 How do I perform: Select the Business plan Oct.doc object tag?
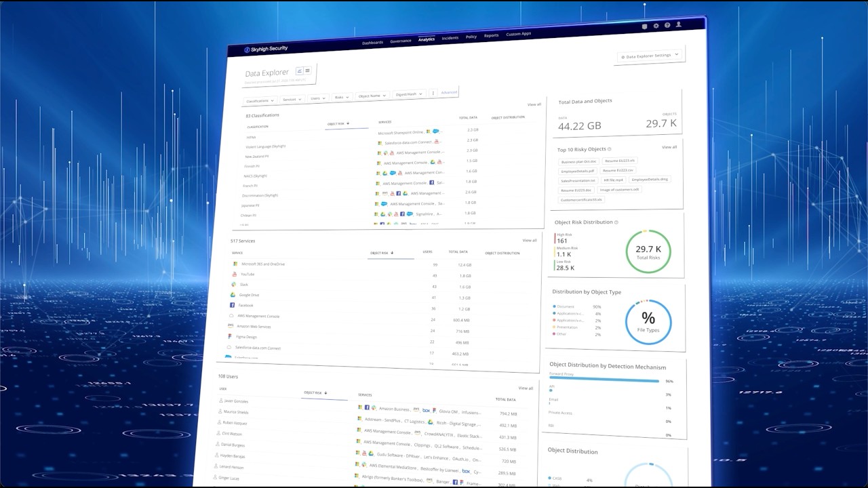(579, 162)
